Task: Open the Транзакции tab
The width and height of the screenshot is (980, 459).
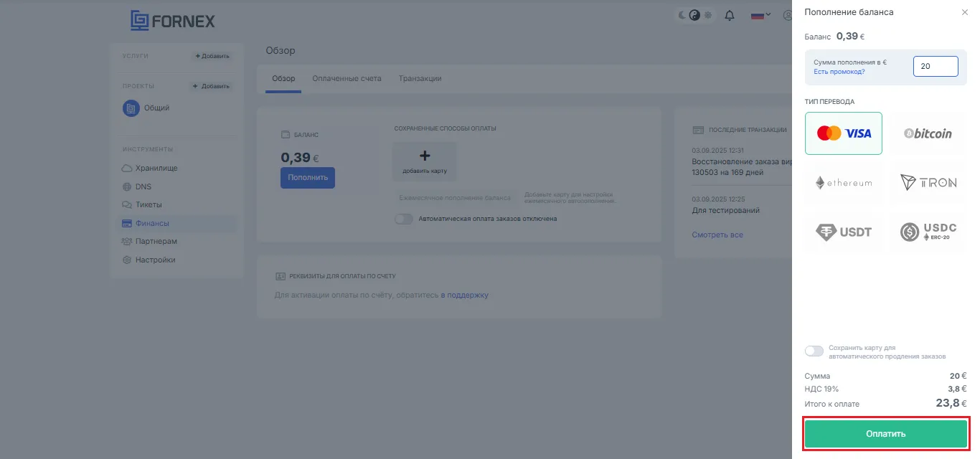Action: pos(420,78)
